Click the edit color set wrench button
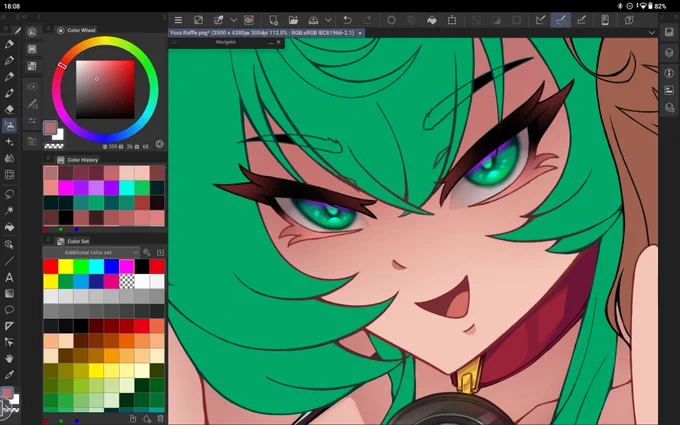This screenshot has width=680, height=425. 147,252
